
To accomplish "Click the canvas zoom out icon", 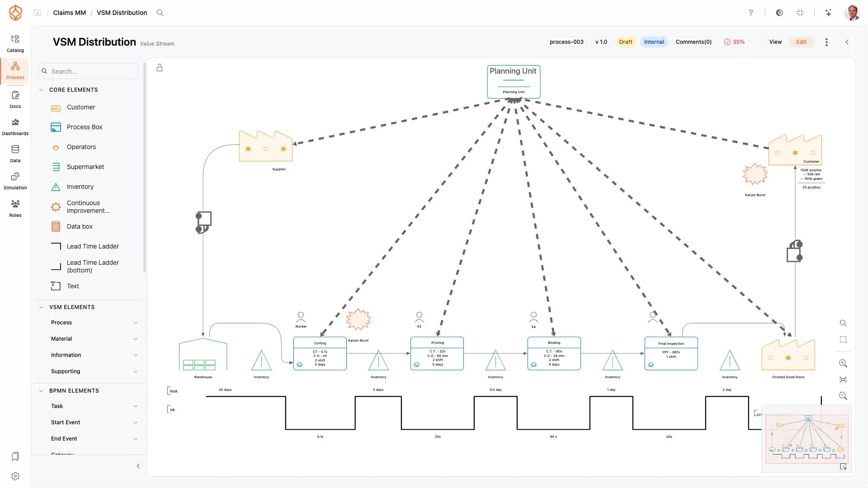I will click(843, 396).
